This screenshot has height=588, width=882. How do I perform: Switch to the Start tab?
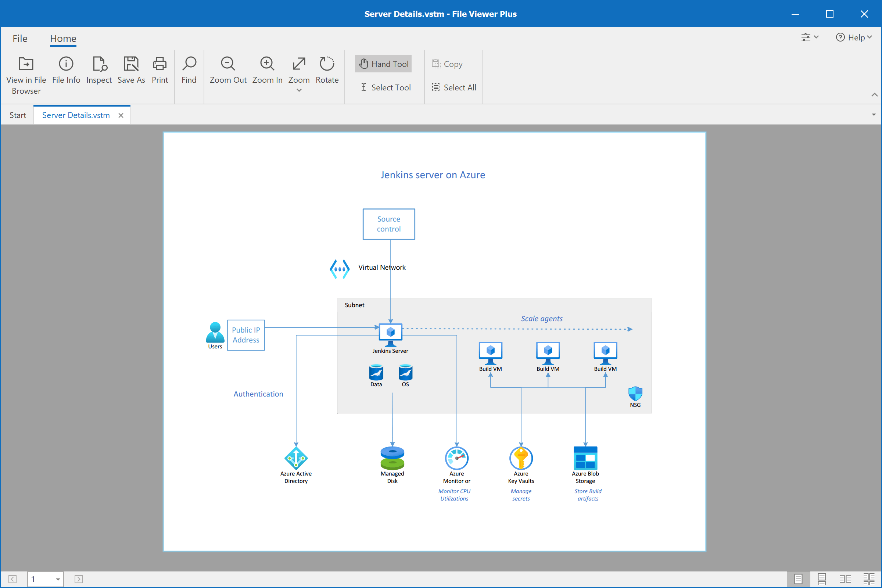pyautogui.click(x=18, y=115)
